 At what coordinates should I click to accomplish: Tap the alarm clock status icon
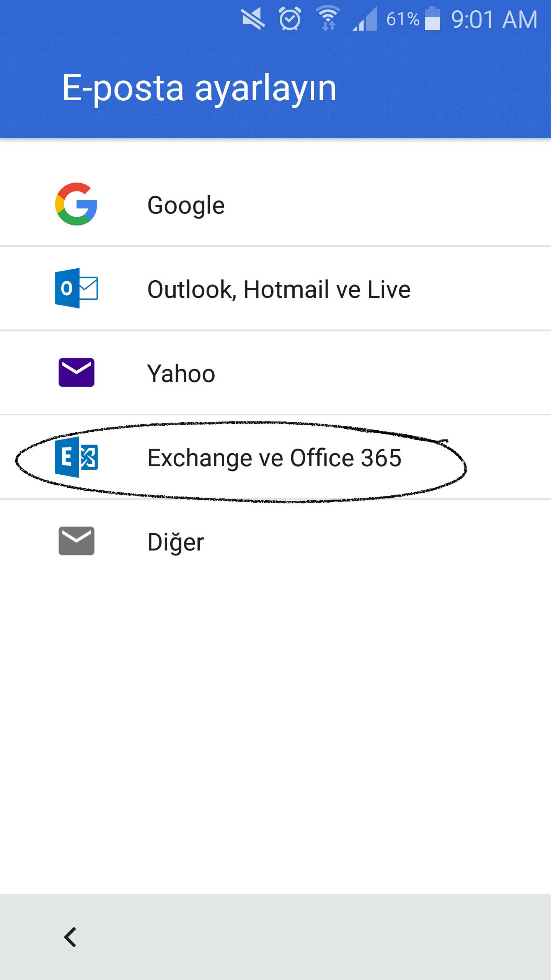tap(290, 19)
